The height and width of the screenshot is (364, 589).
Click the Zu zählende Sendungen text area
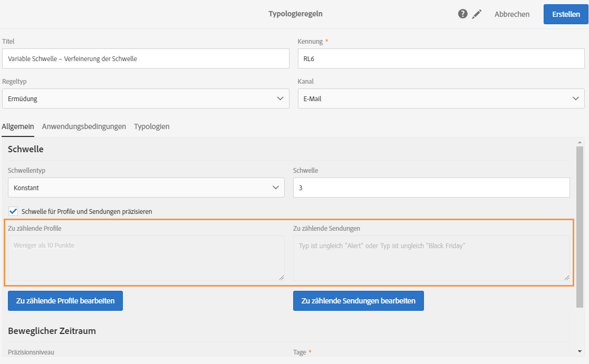tap(431, 258)
